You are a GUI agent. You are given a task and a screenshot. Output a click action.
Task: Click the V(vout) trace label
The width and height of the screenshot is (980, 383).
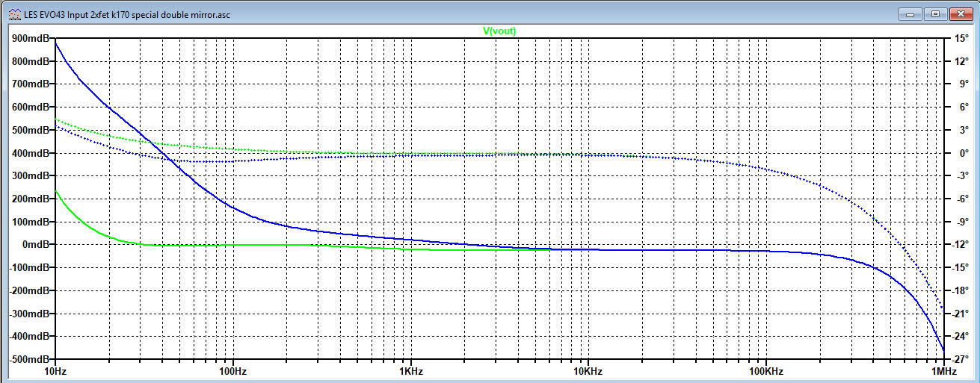tap(499, 31)
